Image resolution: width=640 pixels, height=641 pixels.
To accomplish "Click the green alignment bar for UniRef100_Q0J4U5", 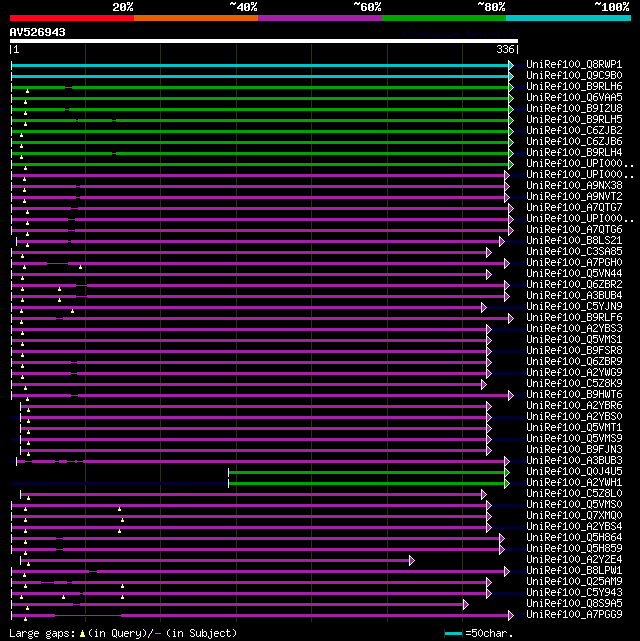I will pyautogui.click(x=367, y=473).
